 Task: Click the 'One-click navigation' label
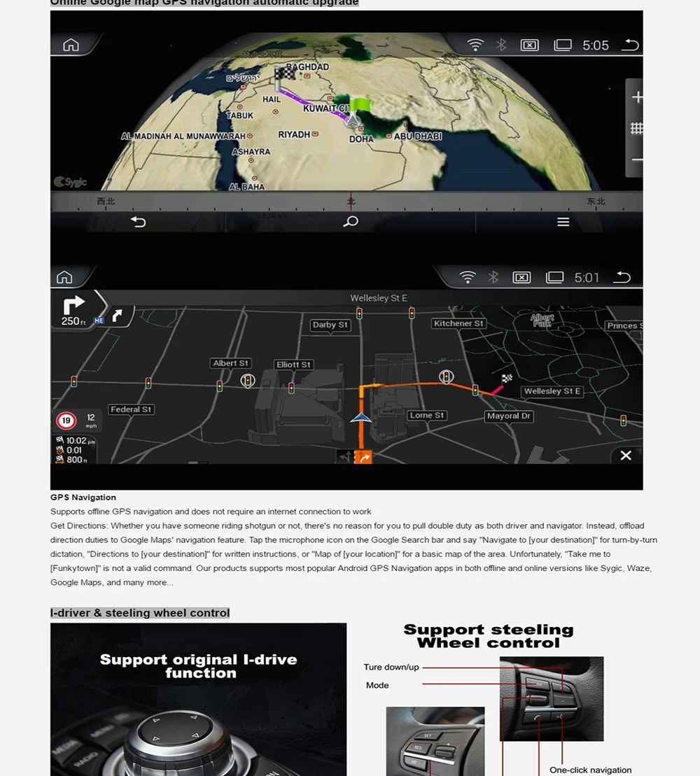tap(591, 770)
